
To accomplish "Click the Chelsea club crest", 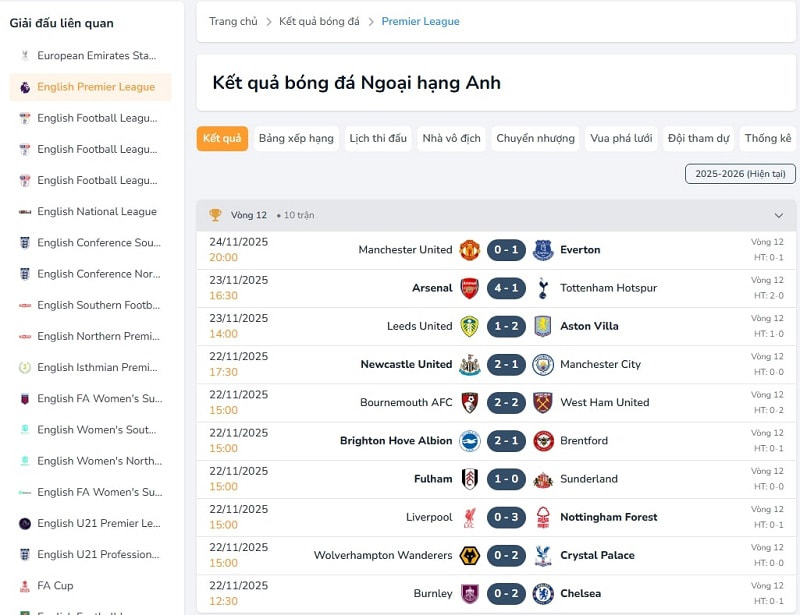I will 543,593.
